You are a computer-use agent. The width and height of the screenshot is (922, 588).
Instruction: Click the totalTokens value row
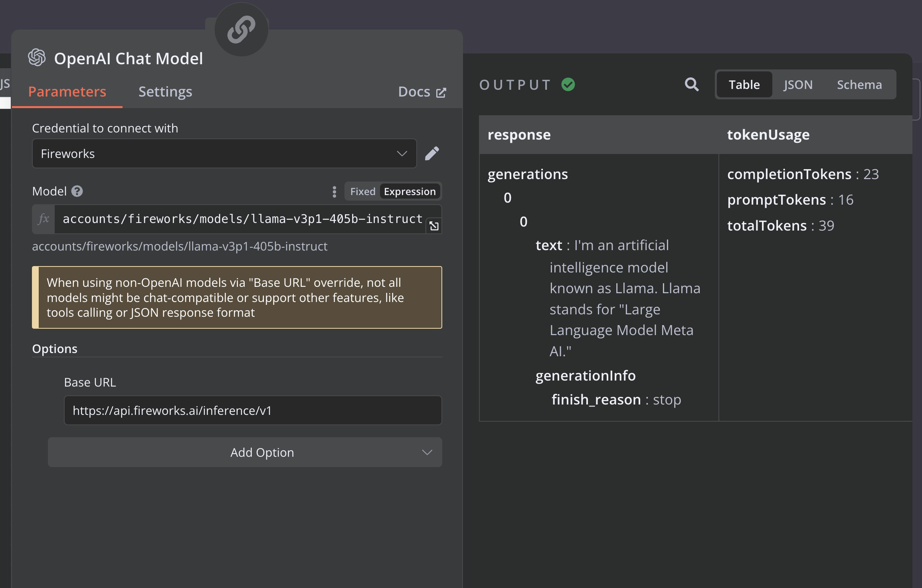pyautogui.click(x=781, y=226)
